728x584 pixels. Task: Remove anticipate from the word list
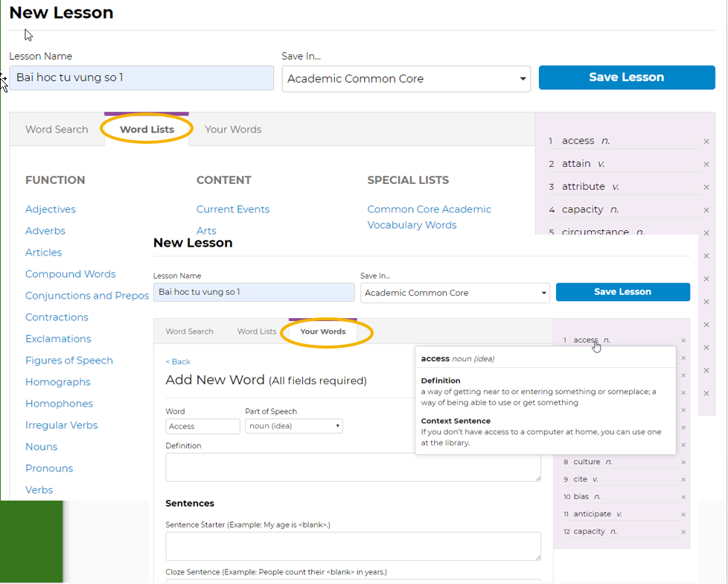(683, 515)
